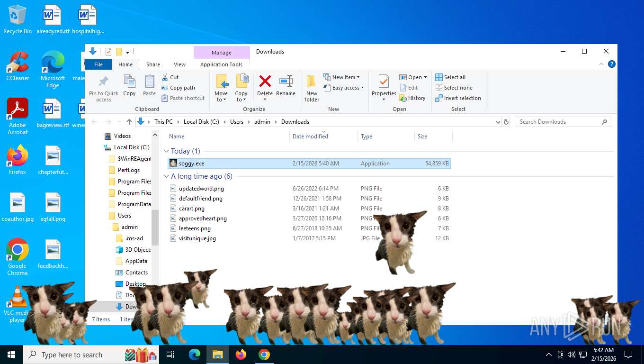644x364 pixels.
Task: Sort by the Name column header
Action: pos(229,136)
